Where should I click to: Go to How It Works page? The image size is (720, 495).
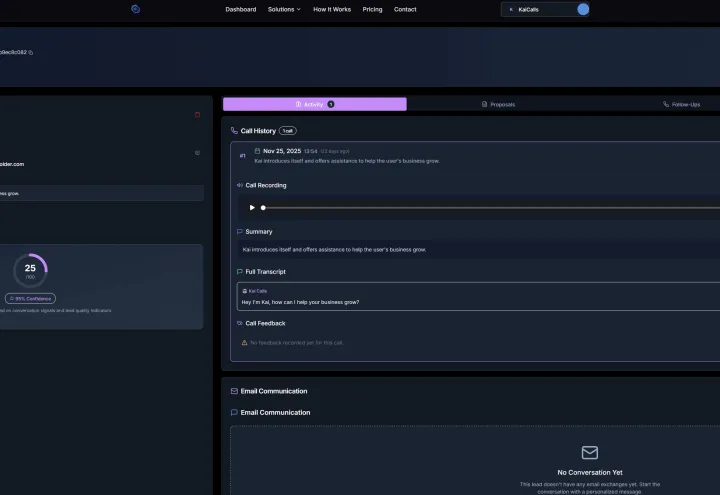click(x=332, y=9)
